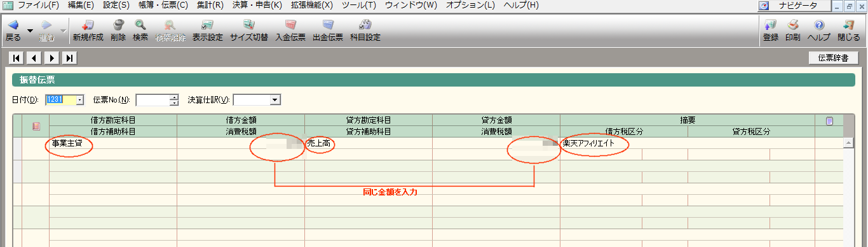Click the 貸方金額 column header
The width and height of the screenshot is (868, 247).
[x=496, y=120]
